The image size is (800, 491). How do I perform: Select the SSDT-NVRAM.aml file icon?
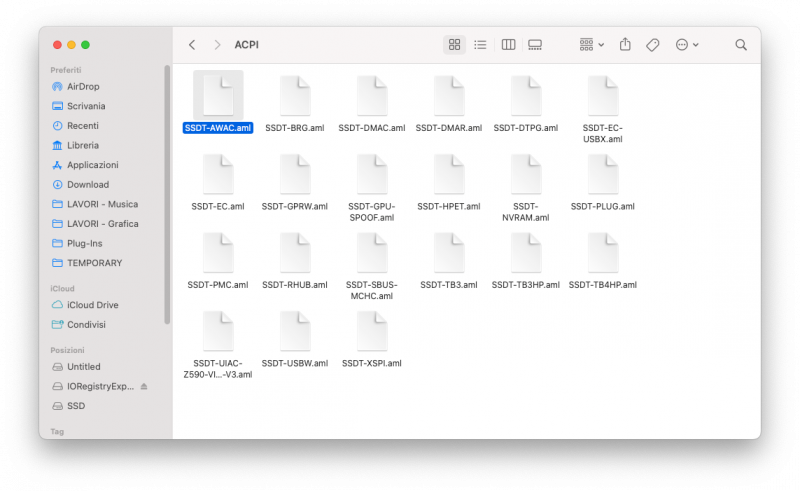coord(526,174)
